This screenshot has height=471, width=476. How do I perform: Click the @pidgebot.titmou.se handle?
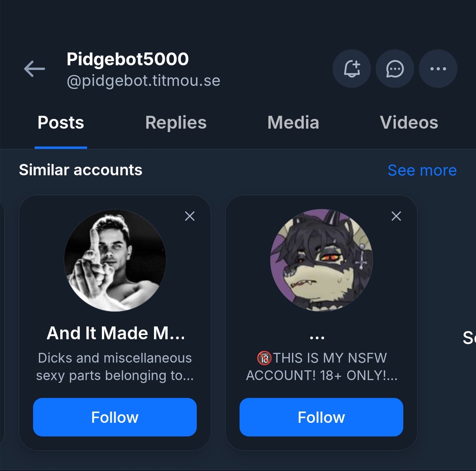coord(143,81)
